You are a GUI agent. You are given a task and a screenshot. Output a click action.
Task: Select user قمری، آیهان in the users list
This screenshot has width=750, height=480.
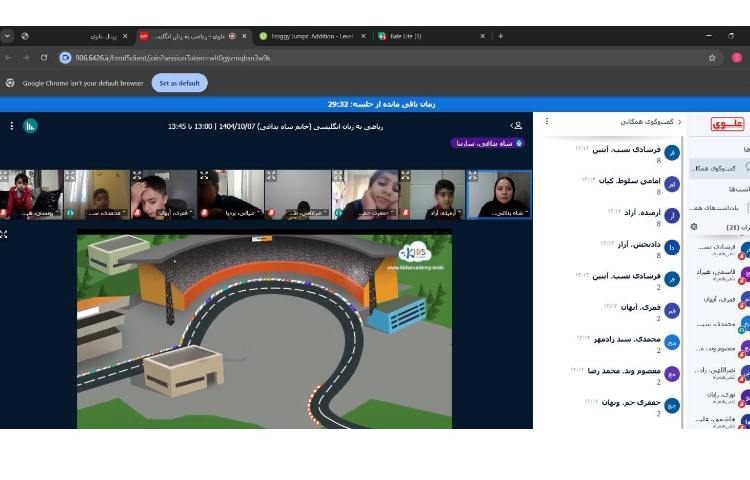(x=719, y=299)
